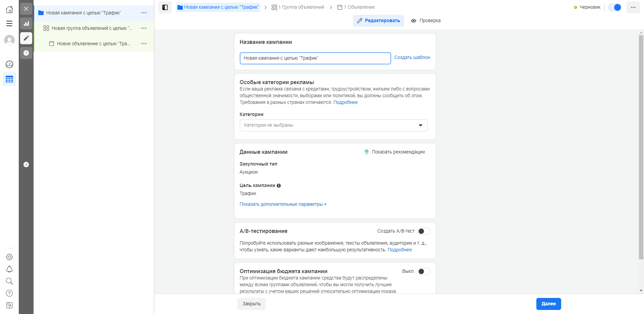Expand the dark sidebar with arrow icon

pyautogui.click(x=26, y=165)
